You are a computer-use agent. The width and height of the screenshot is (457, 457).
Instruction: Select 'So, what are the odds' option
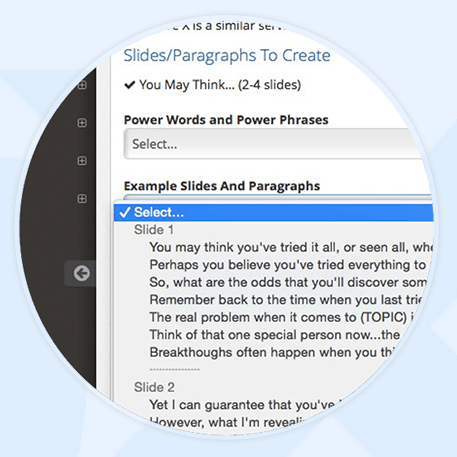pyautogui.click(x=288, y=282)
